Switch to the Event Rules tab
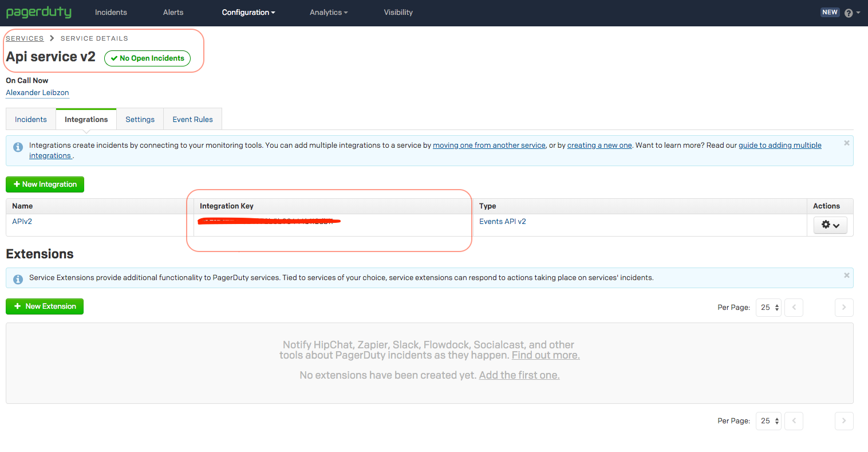The height and width of the screenshot is (452, 868). coord(192,119)
